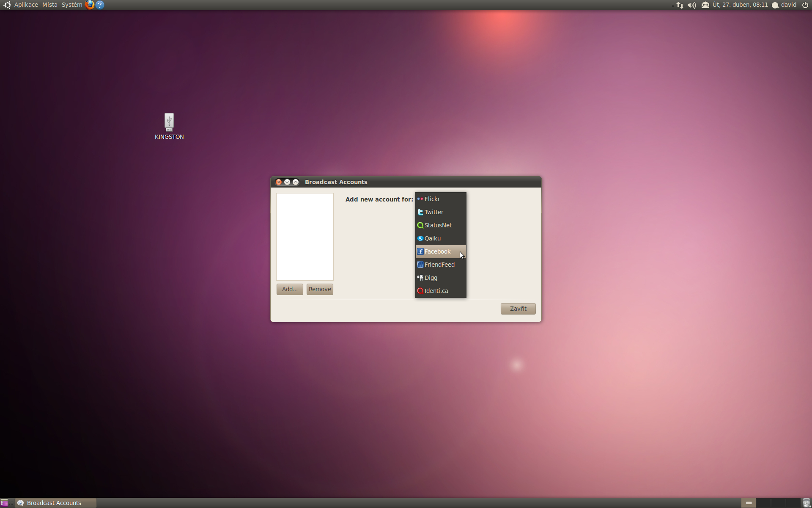Close the Broadcast Accounts window

[x=279, y=182]
